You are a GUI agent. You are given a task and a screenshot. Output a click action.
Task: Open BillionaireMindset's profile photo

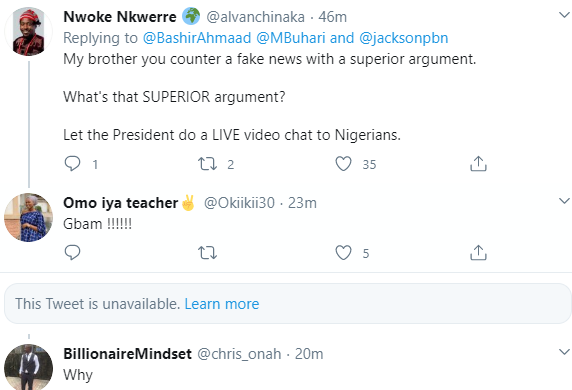pyautogui.click(x=28, y=368)
